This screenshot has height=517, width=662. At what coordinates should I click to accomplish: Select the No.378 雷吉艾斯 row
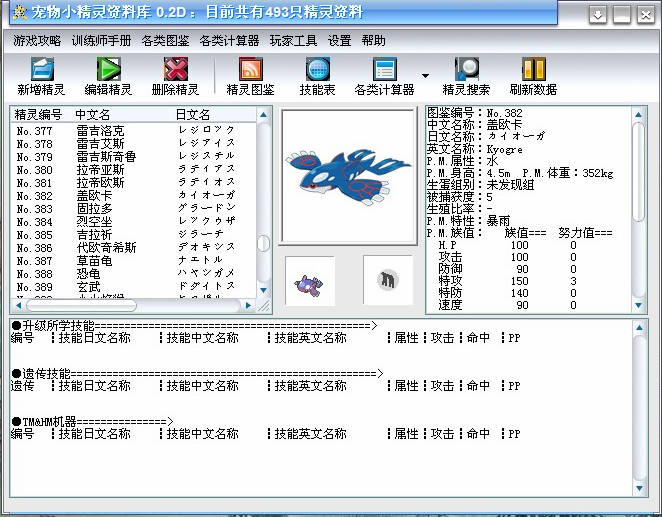(133, 144)
